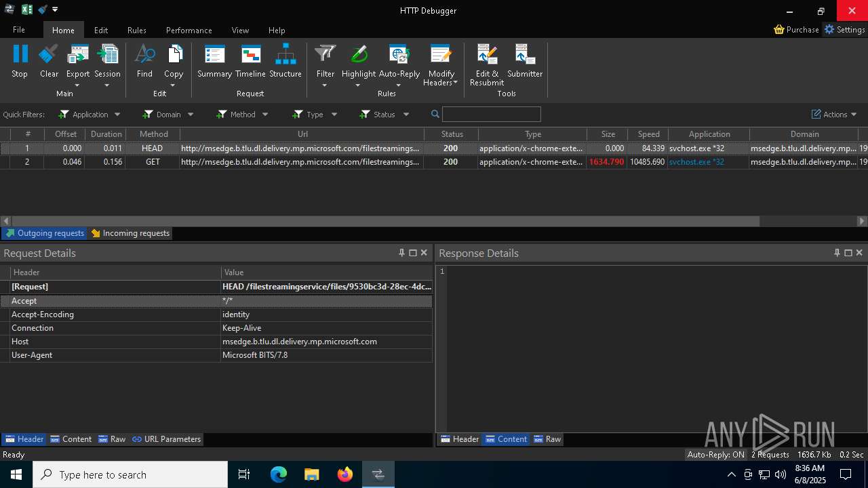The height and width of the screenshot is (488, 868).
Task: Sort by the Duration column header
Action: [x=106, y=134]
